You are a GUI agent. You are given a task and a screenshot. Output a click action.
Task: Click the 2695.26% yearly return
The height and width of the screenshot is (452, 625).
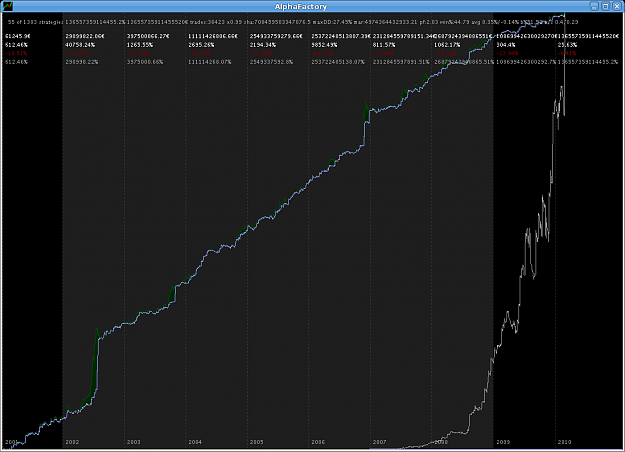point(201,45)
